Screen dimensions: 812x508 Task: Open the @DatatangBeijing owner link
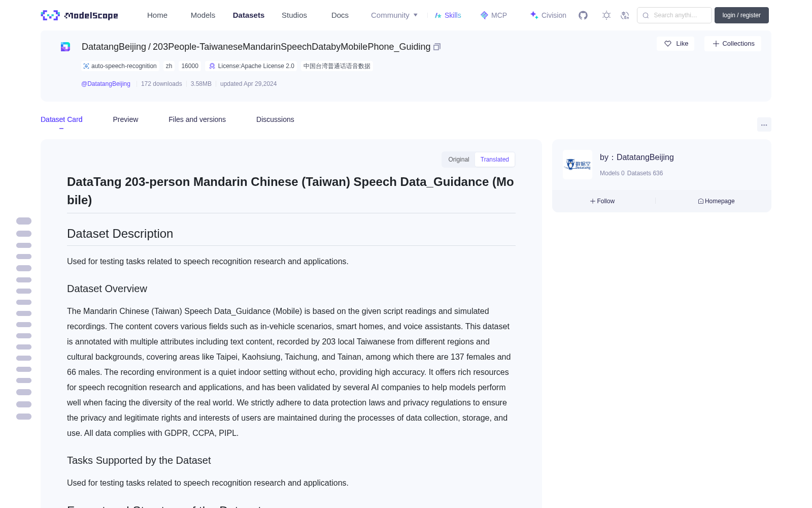pyautogui.click(x=106, y=84)
